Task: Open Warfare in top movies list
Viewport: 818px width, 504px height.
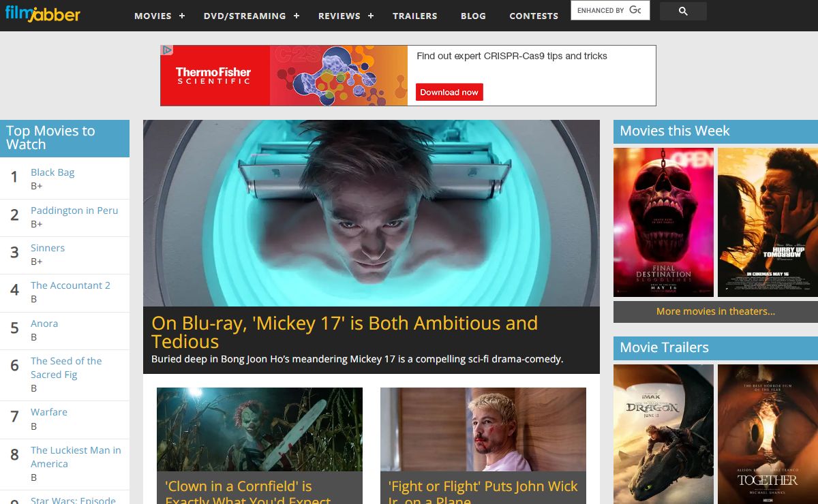Action: pyautogui.click(x=49, y=412)
